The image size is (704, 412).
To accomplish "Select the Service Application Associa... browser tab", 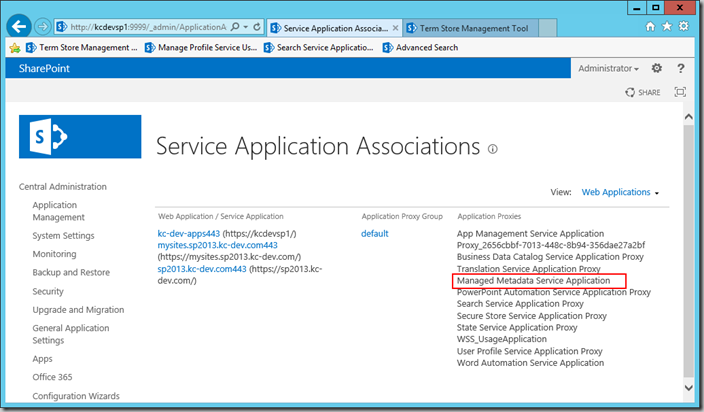I will [x=334, y=28].
